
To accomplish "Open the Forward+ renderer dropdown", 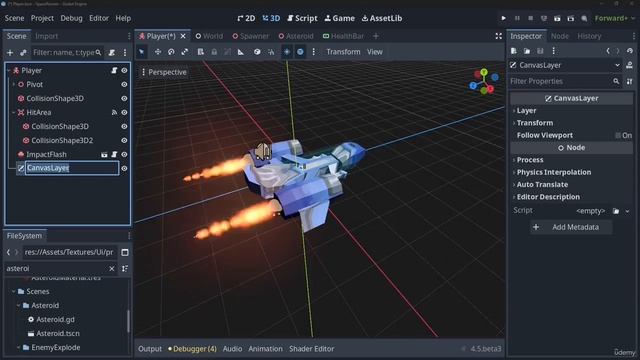I will coord(615,18).
